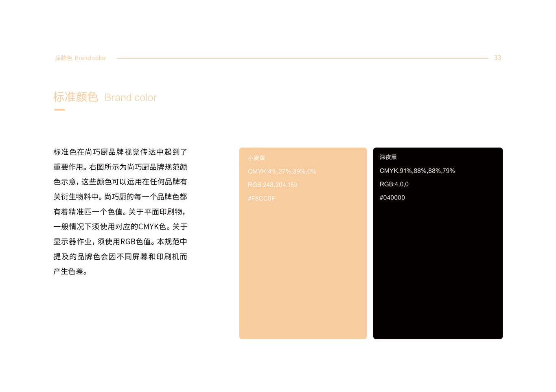Click the hex code '#F8CC9F'
The image size is (556, 392).
tap(261, 199)
